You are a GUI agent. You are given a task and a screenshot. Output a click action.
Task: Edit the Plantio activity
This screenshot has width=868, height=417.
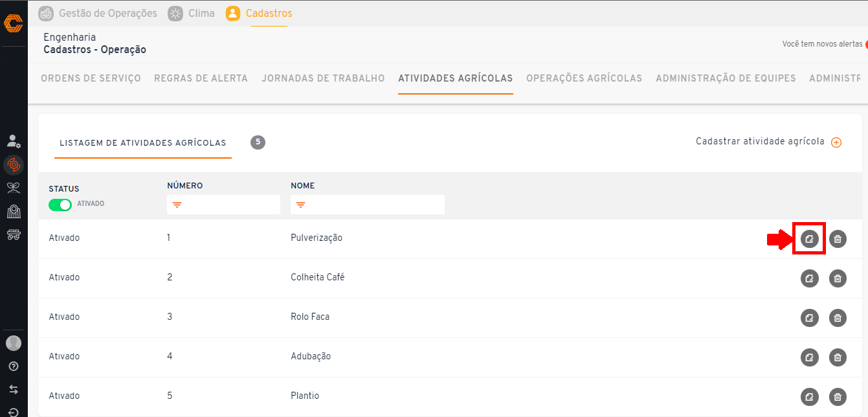[x=809, y=397]
